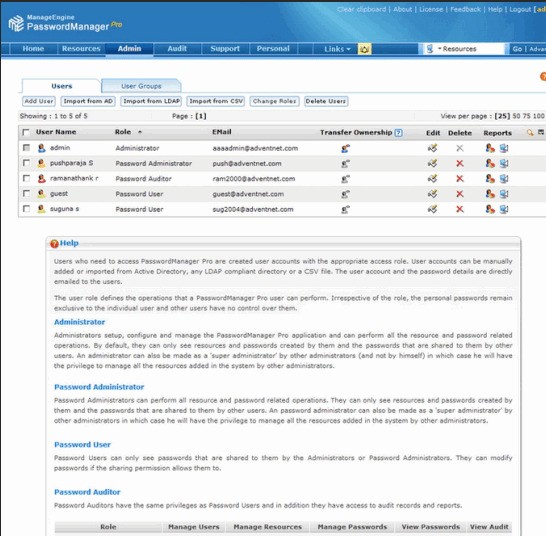Click the Password Auditor role cell
This screenshot has width=546, height=536.
[x=143, y=179]
